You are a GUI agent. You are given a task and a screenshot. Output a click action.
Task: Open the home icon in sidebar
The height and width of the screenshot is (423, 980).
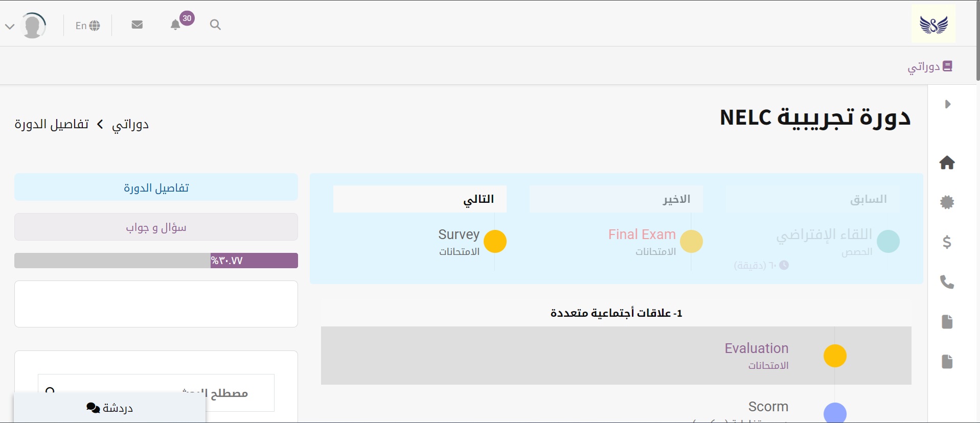[x=947, y=163]
